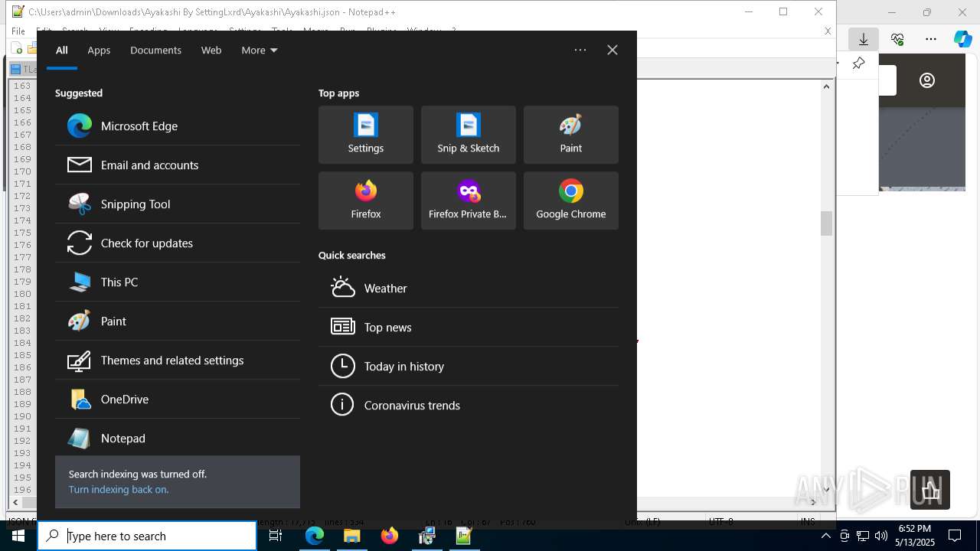Viewport: 980px width, 551px height.
Task: Launch Snipping Tool from suggestions
Action: click(x=178, y=204)
